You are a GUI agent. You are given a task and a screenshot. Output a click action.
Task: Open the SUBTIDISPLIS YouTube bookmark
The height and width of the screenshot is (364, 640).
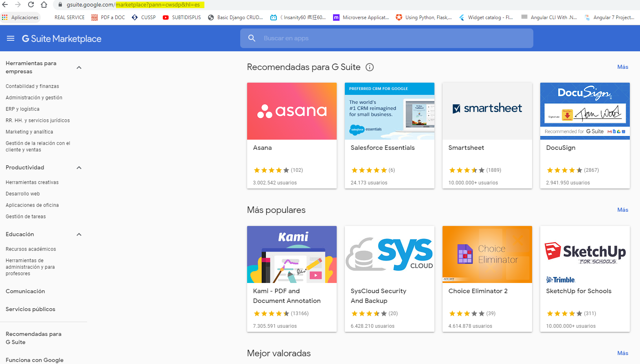click(182, 18)
